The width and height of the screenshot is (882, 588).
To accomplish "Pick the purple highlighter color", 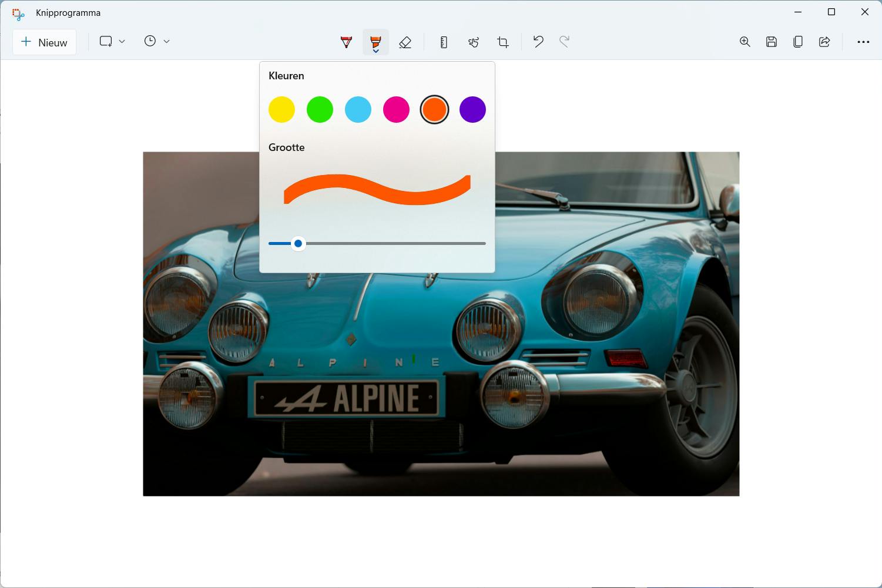I will 472,110.
